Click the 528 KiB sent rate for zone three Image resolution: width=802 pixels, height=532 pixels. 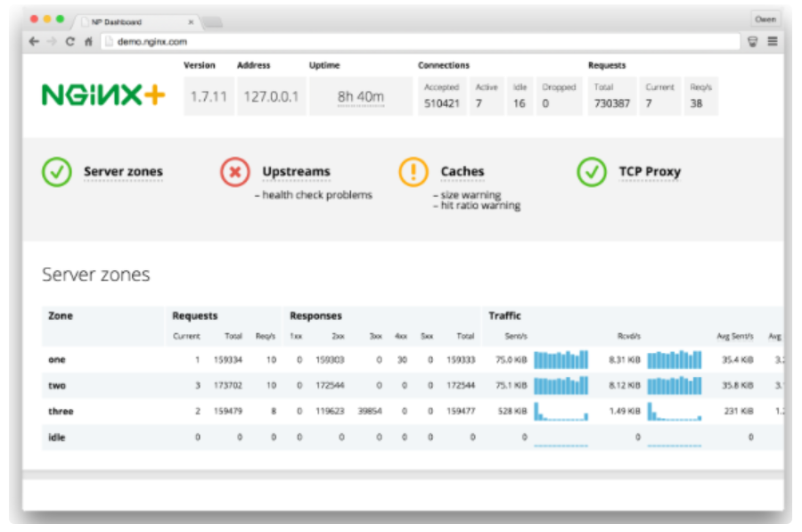pos(512,411)
